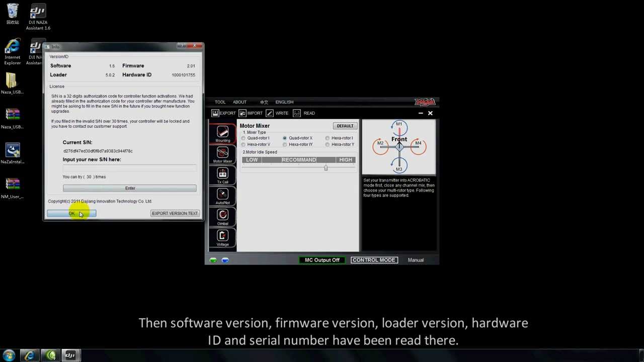
Task: Open the TOOL menu
Action: pyautogui.click(x=220, y=102)
